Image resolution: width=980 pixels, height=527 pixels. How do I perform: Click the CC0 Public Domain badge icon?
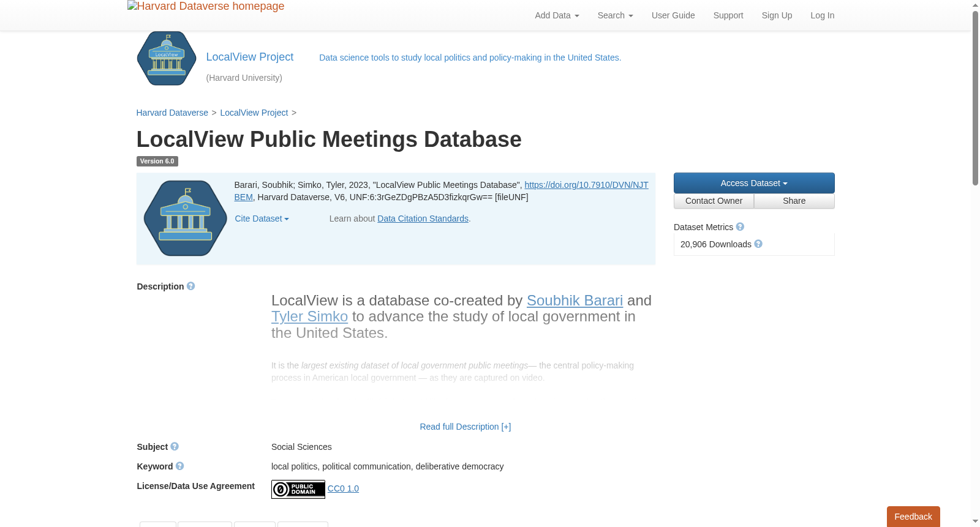pos(298,489)
